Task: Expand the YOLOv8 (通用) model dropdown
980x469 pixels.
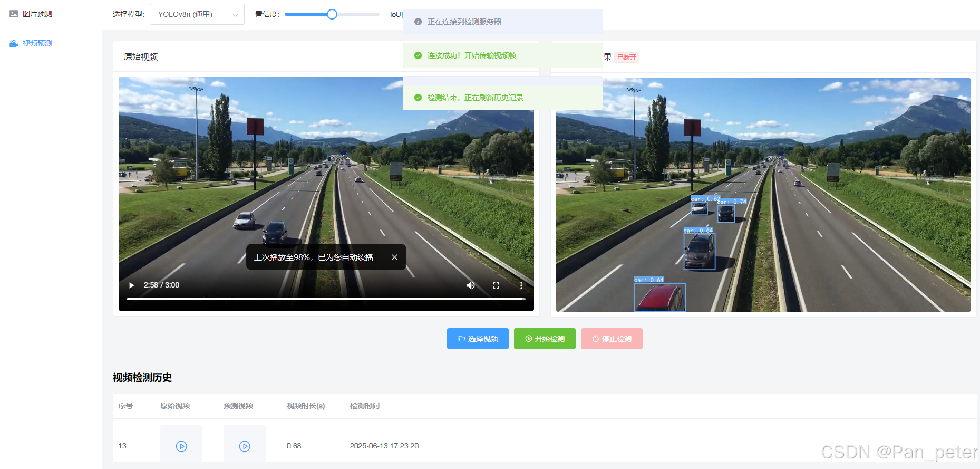Action: pyautogui.click(x=197, y=14)
